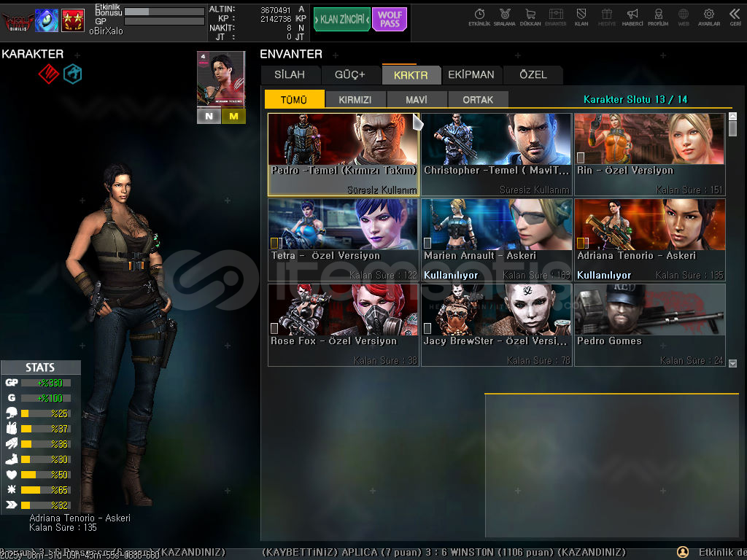Show all characters with Tümü filter
The height and width of the screenshot is (560, 747).
(x=294, y=99)
